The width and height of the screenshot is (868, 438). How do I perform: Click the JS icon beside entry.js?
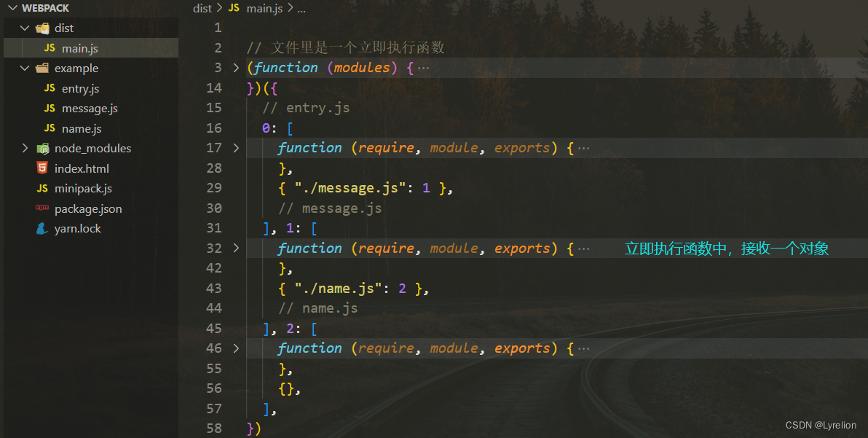click(x=50, y=88)
